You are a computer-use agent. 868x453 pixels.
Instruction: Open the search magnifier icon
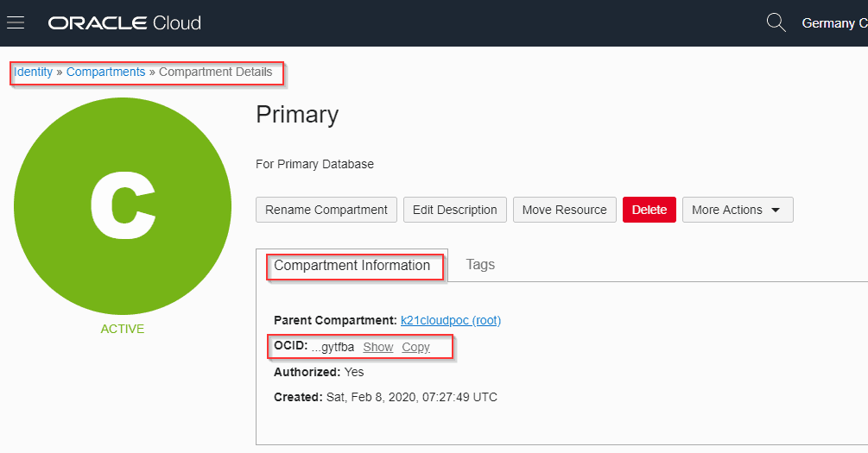click(776, 22)
